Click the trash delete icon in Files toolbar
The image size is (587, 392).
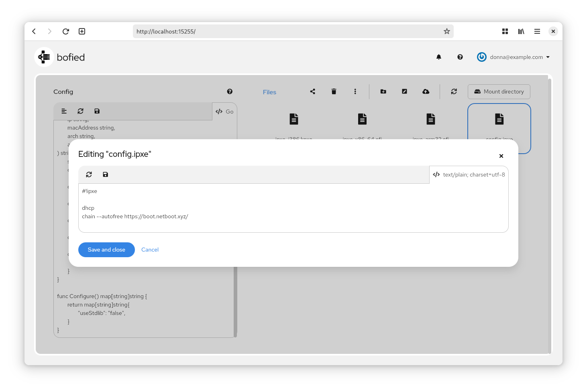334,91
